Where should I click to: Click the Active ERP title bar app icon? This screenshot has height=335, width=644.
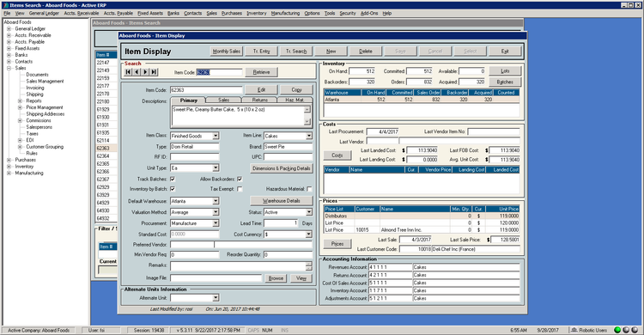tap(5, 5)
